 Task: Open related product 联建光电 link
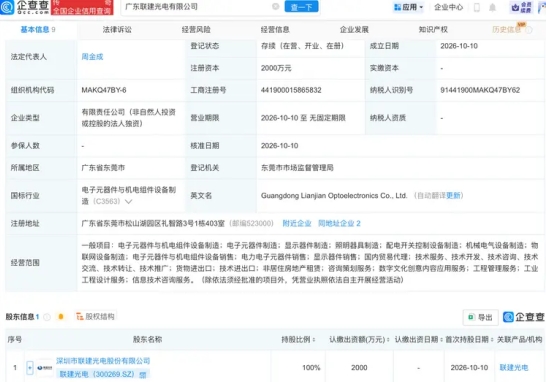pyautogui.click(x=514, y=367)
